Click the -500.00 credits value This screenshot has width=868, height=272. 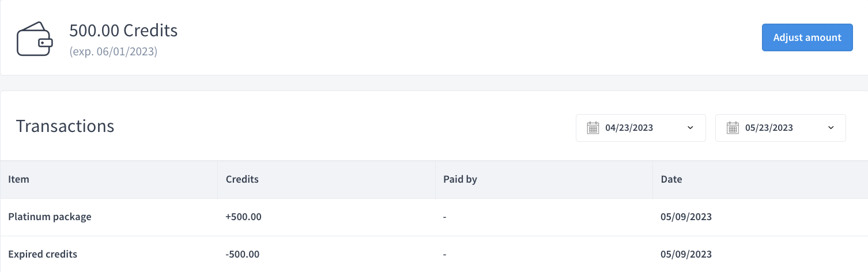[x=242, y=254]
